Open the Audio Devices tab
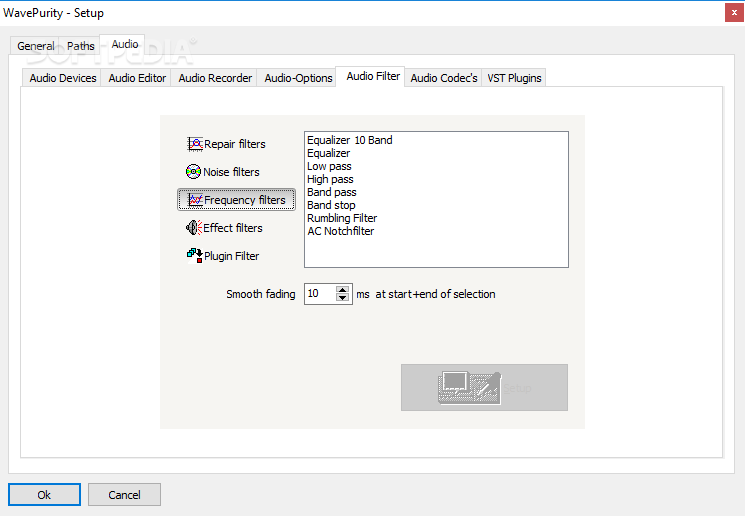 [x=63, y=78]
